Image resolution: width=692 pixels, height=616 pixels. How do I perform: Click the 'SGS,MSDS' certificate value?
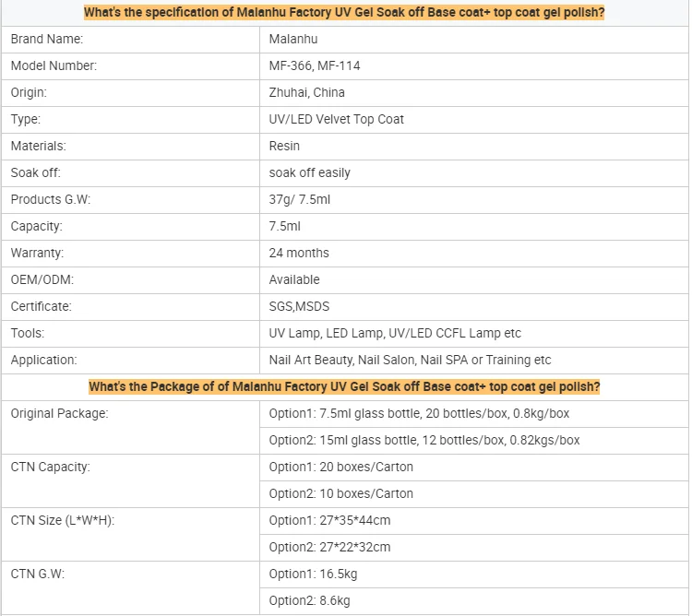[x=299, y=307]
